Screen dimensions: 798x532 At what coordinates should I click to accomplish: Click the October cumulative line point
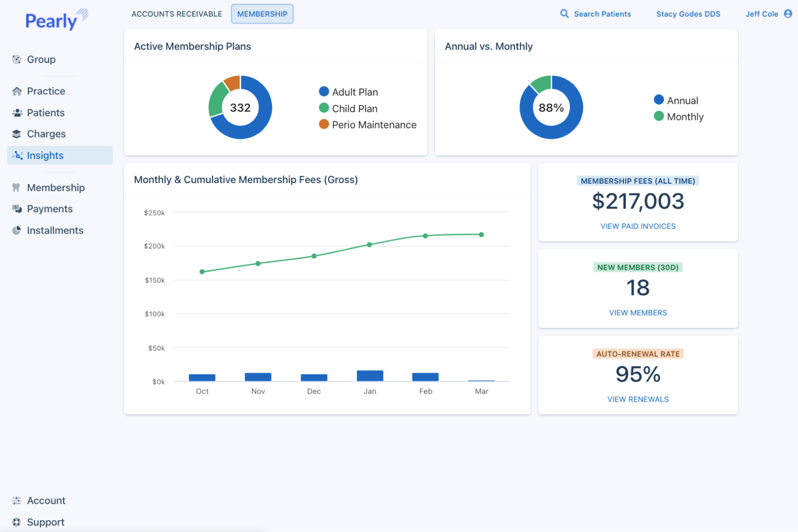(202, 272)
